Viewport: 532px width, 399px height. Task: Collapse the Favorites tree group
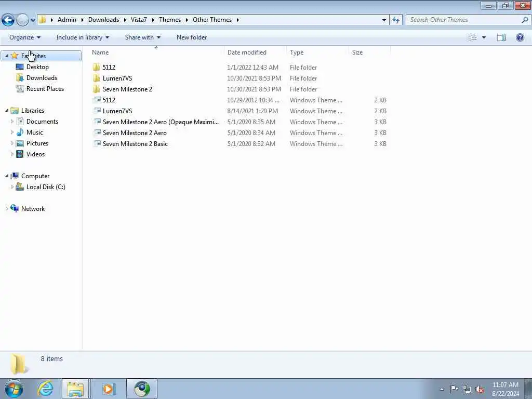click(x=7, y=56)
